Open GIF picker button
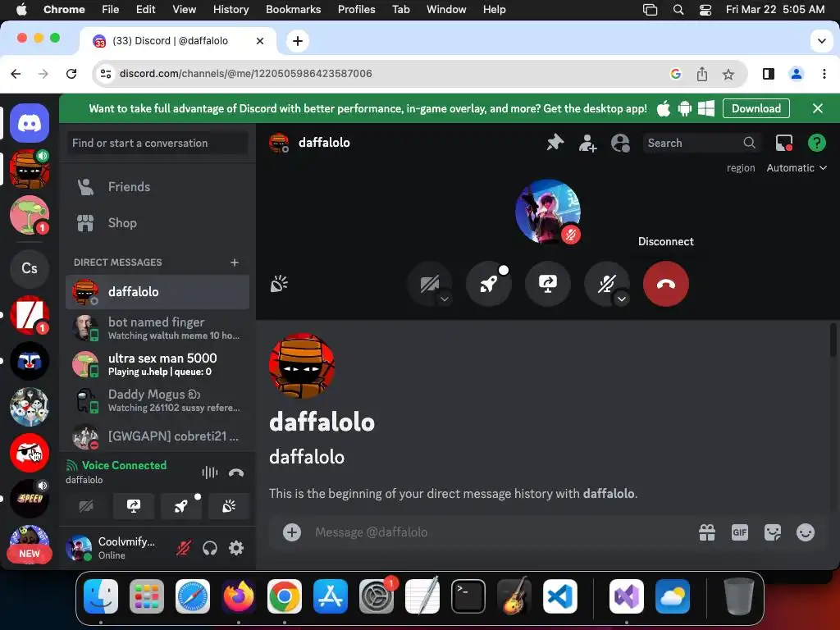 [x=739, y=532]
